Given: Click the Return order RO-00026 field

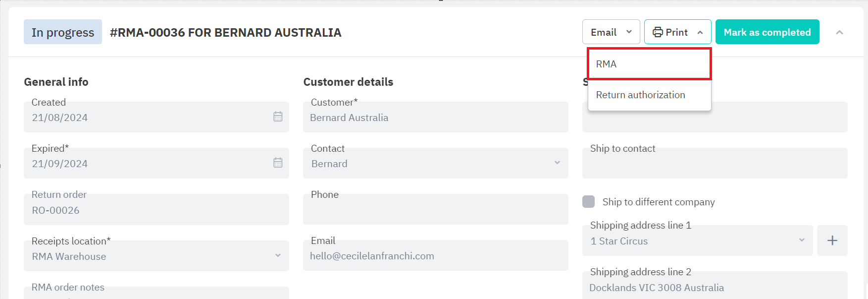Looking at the screenshot, I should [x=156, y=210].
